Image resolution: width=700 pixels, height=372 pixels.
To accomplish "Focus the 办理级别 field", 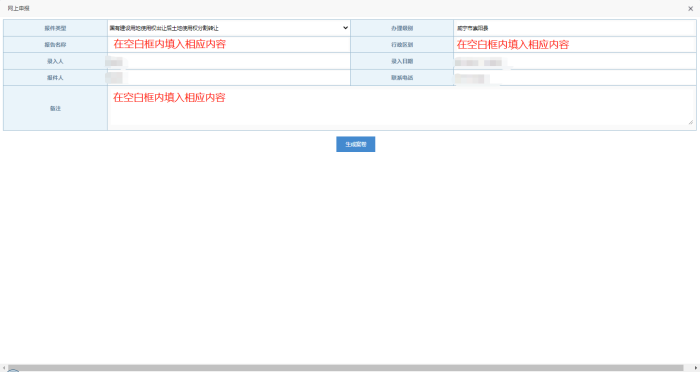I will (x=575, y=28).
